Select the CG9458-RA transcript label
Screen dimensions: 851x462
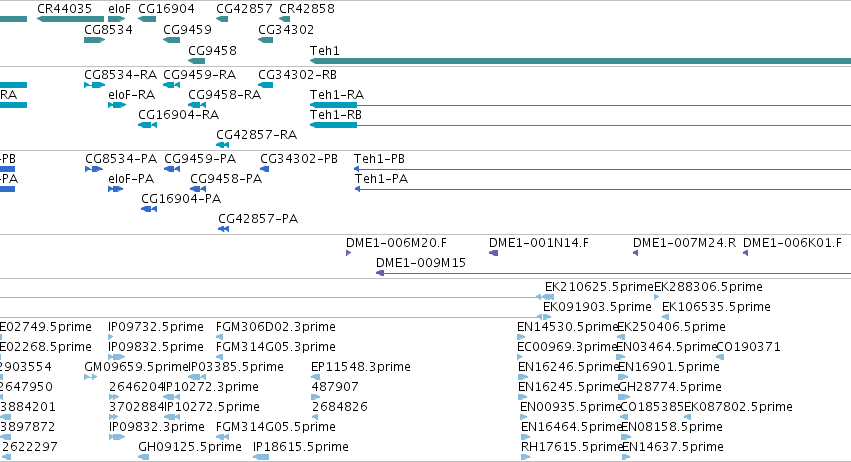(225, 94)
